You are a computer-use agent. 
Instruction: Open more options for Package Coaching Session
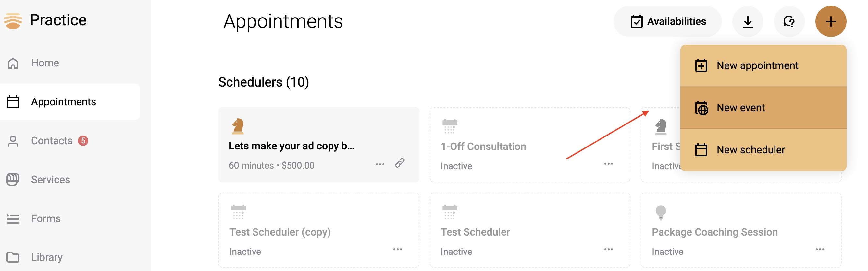(820, 249)
